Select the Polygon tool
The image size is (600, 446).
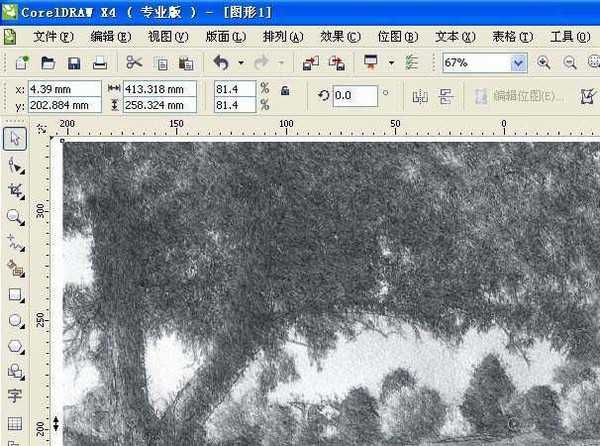pos(16,347)
